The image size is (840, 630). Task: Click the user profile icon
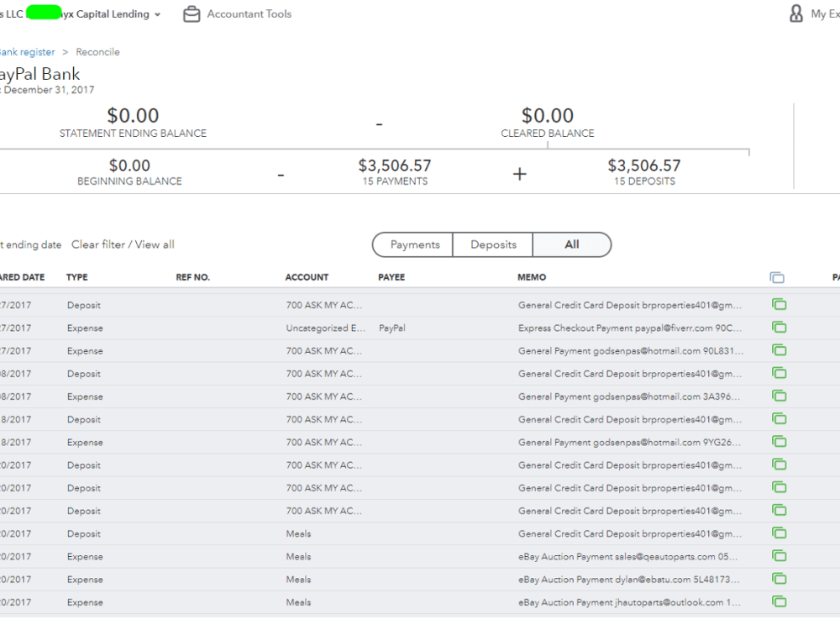click(796, 14)
